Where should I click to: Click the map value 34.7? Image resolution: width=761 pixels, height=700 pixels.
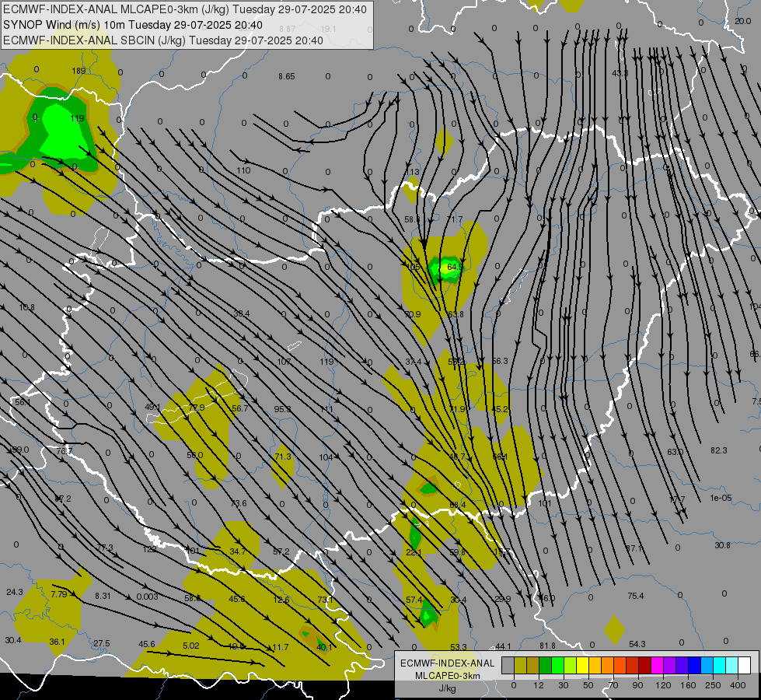tap(237, 552)
